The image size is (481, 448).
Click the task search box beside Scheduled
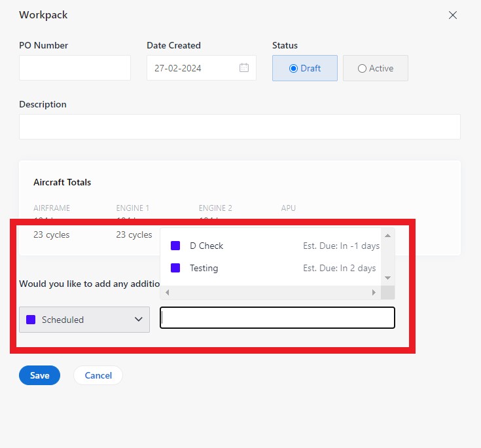277,318
